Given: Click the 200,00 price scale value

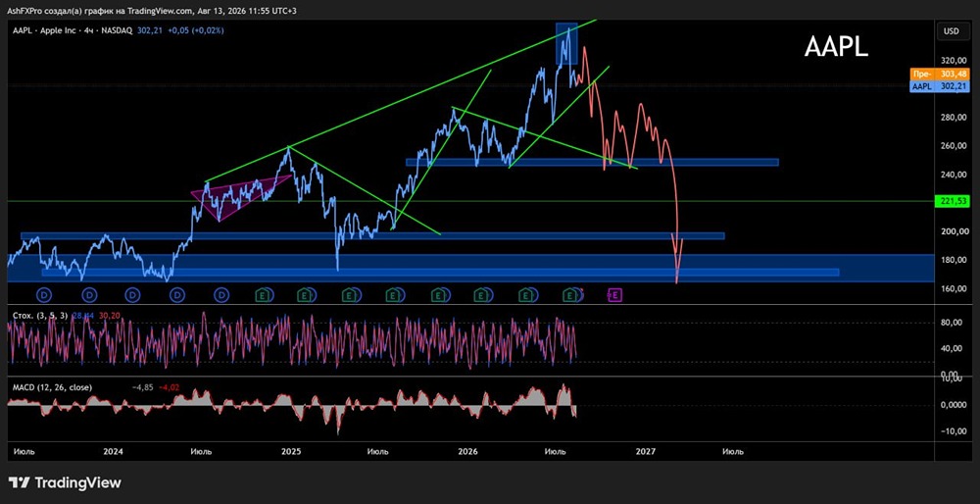Looking at the screenshot, I should pos(954,231).
